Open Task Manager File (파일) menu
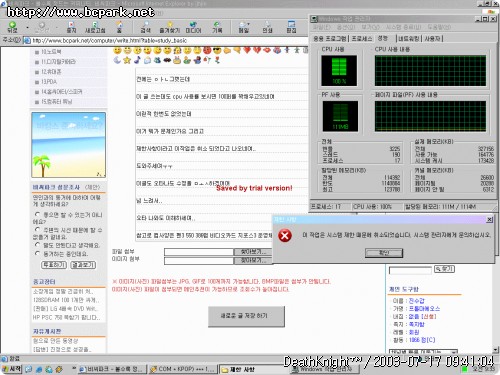500x375 pixels. pyautogui.click(x=322, y=27)
